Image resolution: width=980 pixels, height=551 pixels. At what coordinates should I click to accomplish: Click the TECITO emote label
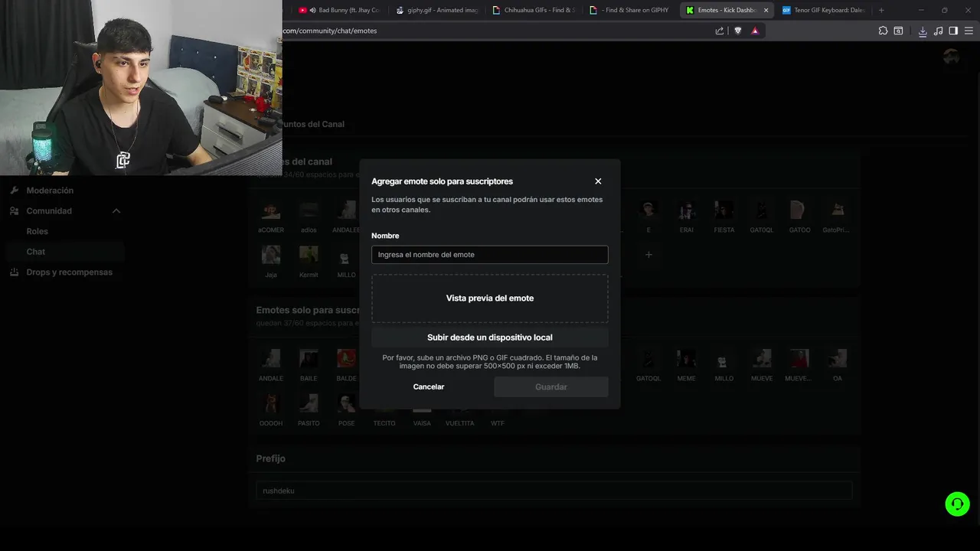pos(384,423)
